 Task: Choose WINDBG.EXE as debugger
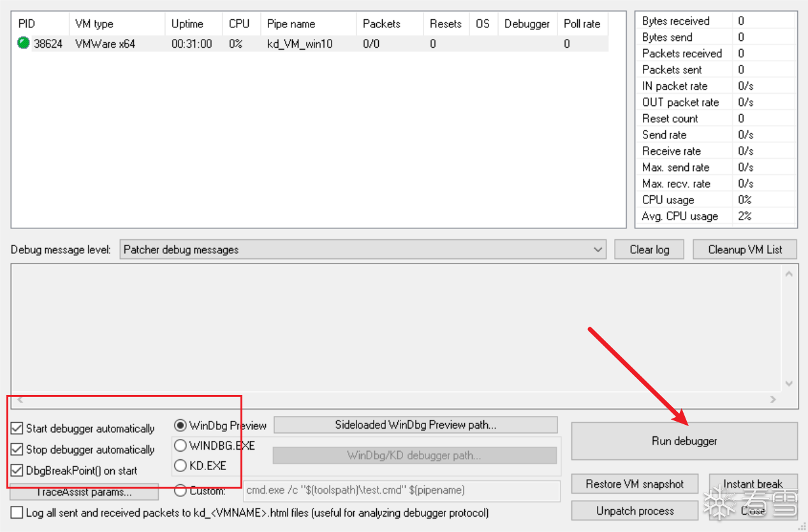[x=180, y=446]
